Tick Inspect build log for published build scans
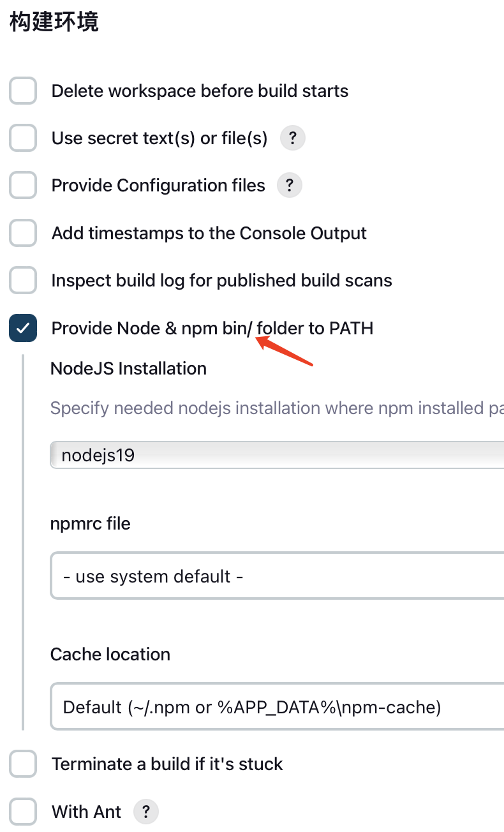Screen dimensions: 504x832 point(23,280)
